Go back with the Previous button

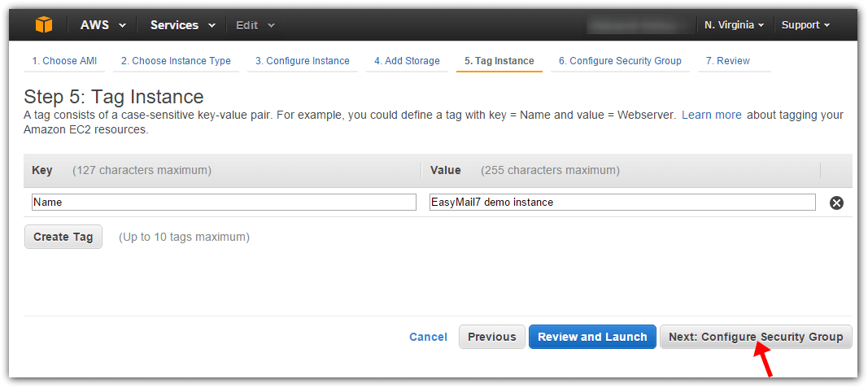click(x=491, y=337)
